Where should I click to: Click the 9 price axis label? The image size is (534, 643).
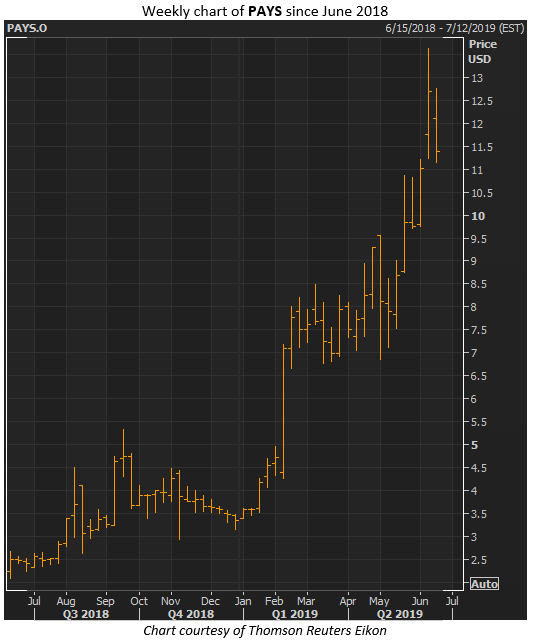tap(474, 261)
